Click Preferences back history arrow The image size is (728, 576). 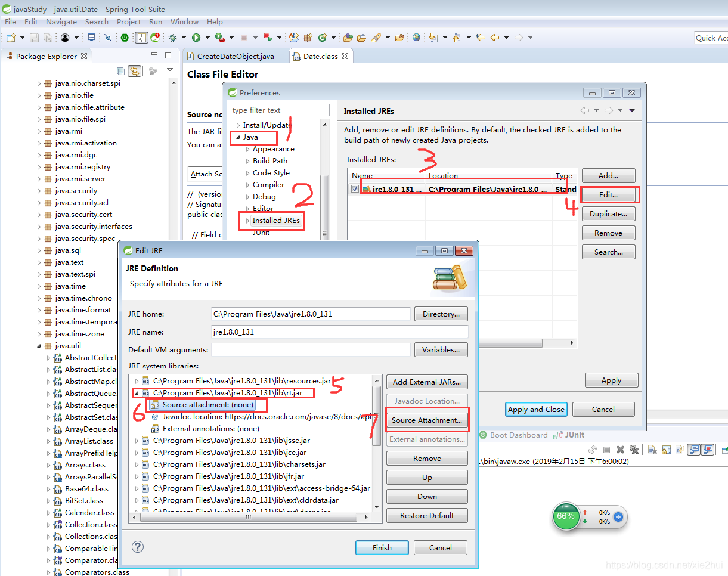click(585, 110)
